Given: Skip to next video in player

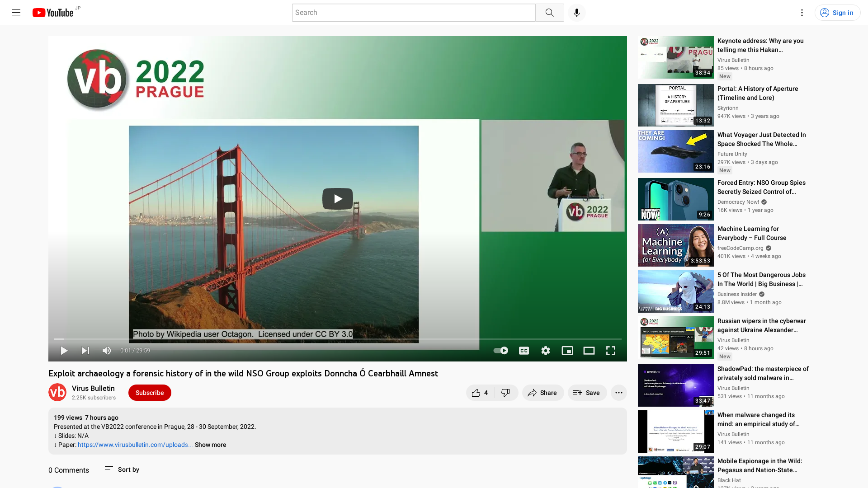Looking at the screenshot, I should point(85,351).
